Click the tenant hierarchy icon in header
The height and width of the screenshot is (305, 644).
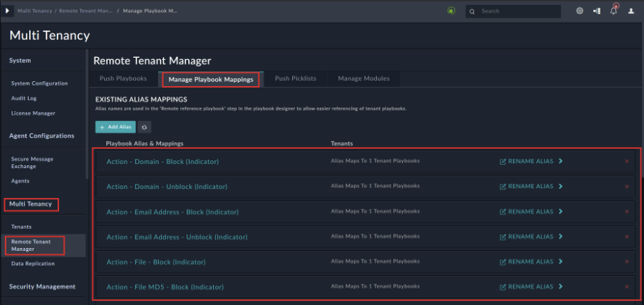tap(596, 11)
